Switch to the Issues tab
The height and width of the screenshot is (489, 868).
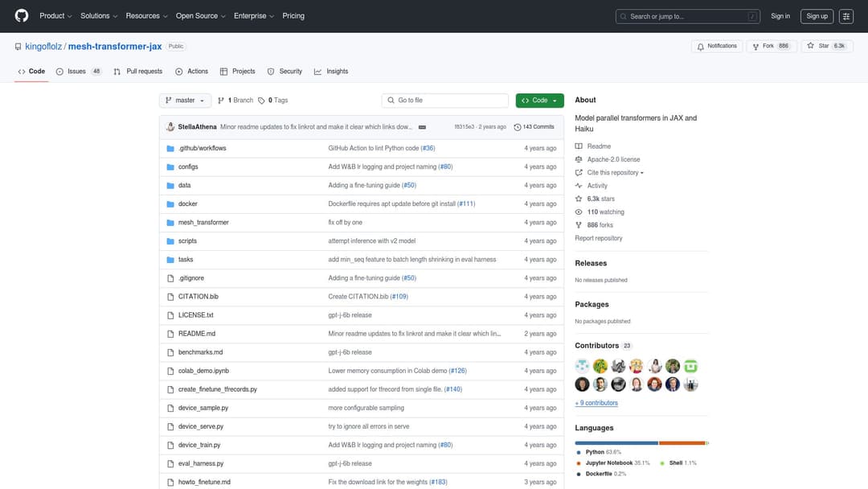(78, 72)
